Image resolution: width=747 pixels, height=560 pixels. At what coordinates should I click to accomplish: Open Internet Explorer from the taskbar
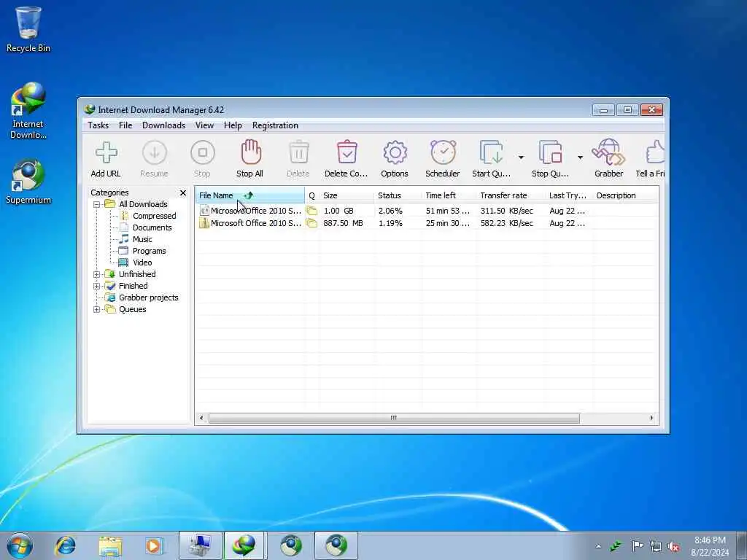click(65, 545)
